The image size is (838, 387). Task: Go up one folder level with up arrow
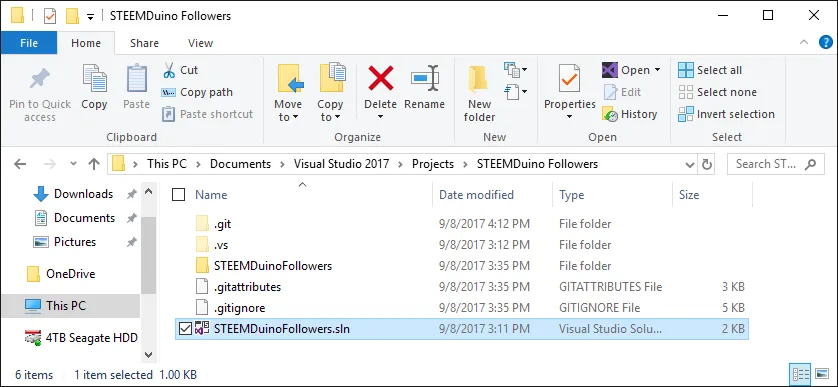pos(94,164)
